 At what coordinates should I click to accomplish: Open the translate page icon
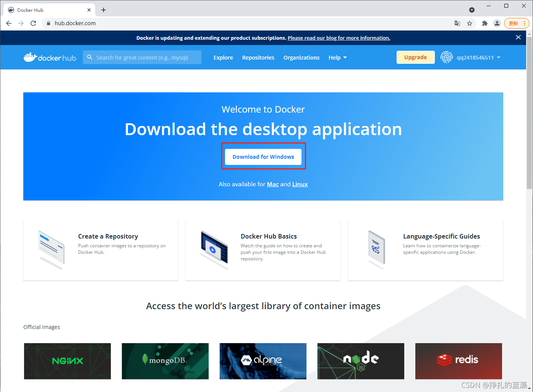click(457, 23)
